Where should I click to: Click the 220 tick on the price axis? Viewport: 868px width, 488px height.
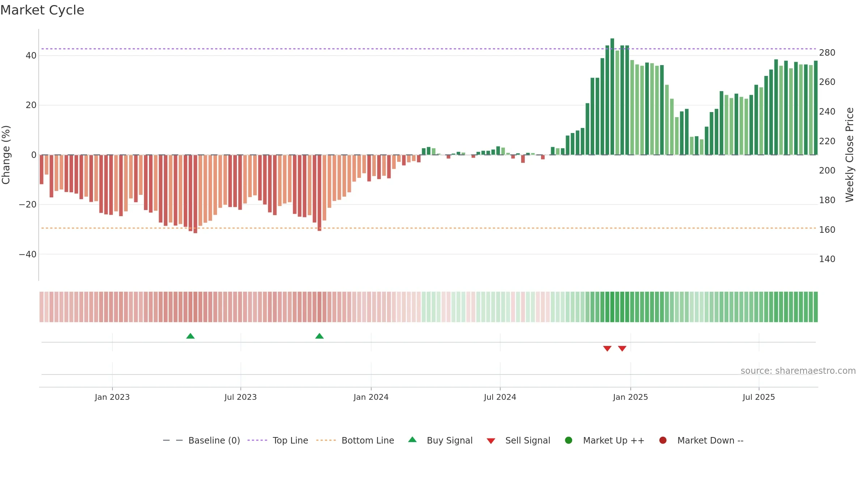827,141
